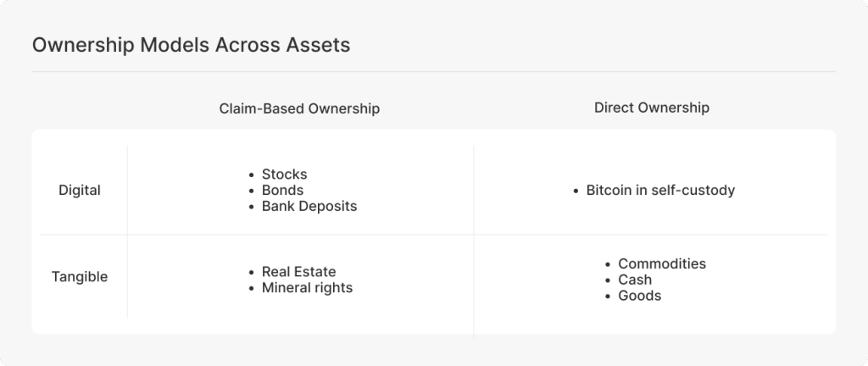The height and width of the screenshot is (366, 868).
Task: Select the Bonds list item
Action: 283,190
